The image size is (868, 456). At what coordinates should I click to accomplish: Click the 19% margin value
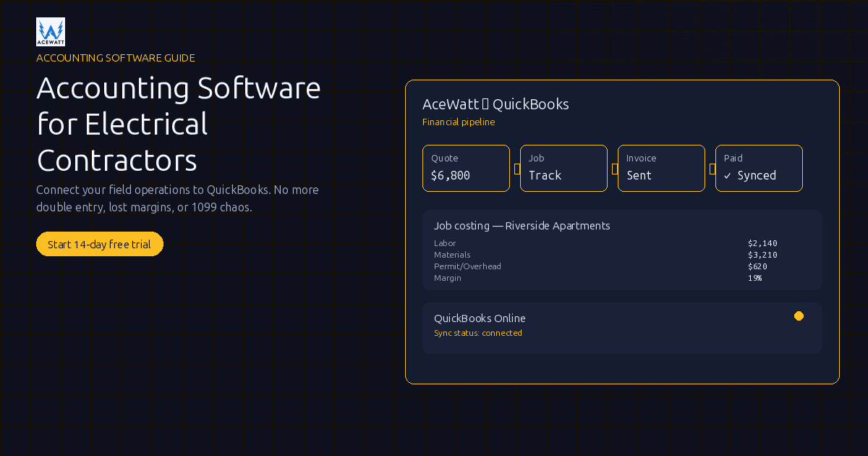pos(754,278)
